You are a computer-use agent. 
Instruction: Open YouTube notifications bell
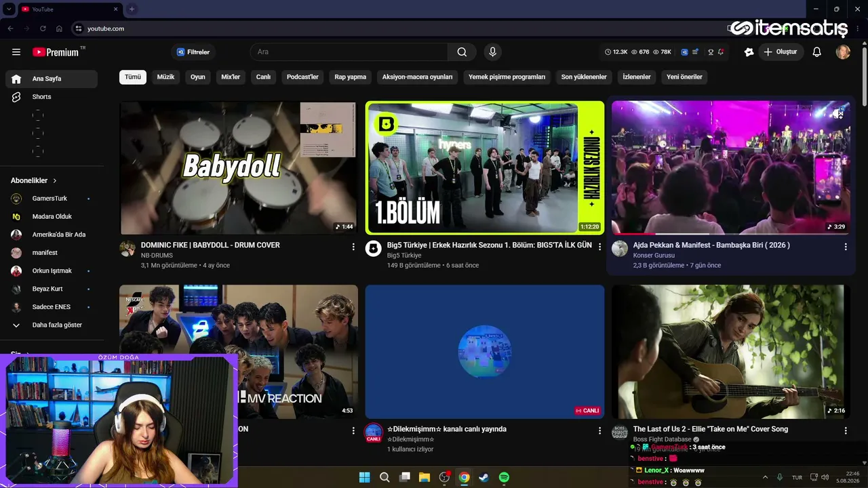click(x=817, y=52)
